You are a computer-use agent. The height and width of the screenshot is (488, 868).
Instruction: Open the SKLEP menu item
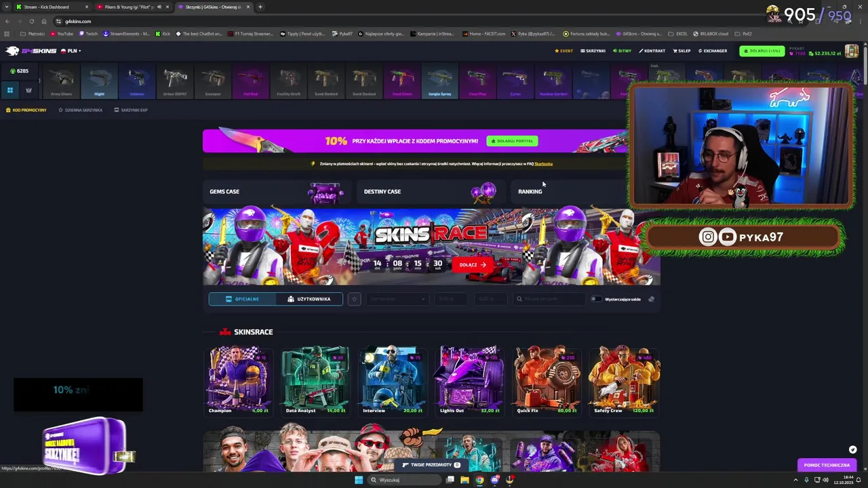pyautogui.click(x=682, y=51)
